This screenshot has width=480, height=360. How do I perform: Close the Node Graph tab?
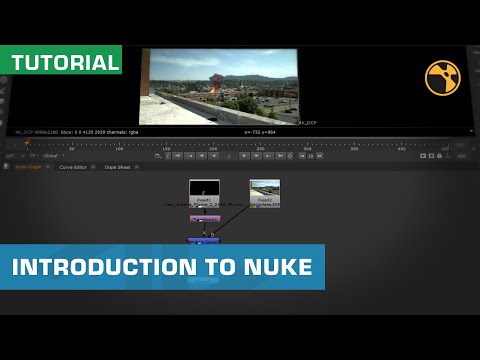point(48,167)
